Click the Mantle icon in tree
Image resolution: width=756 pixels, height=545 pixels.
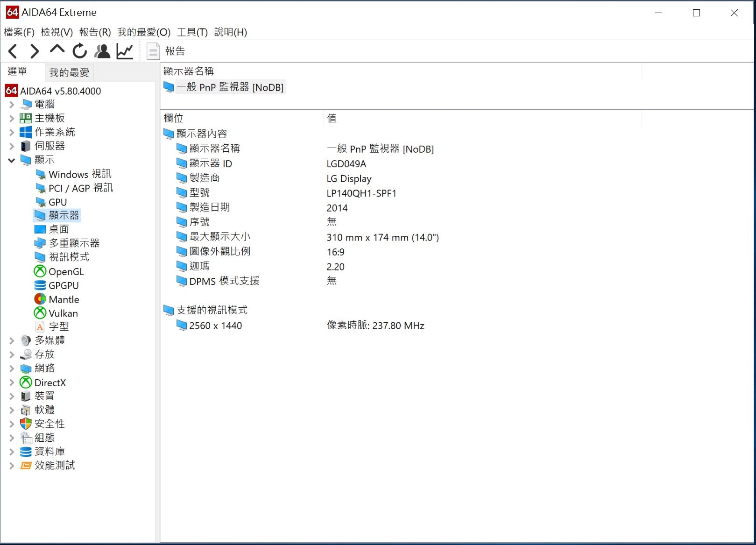click(x=40, y=299)
